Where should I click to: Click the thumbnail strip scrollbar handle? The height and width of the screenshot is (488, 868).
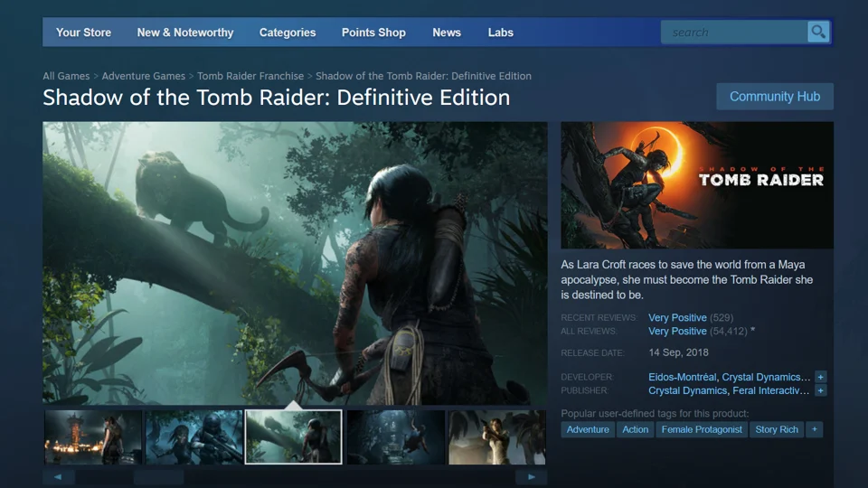(158, 476)
